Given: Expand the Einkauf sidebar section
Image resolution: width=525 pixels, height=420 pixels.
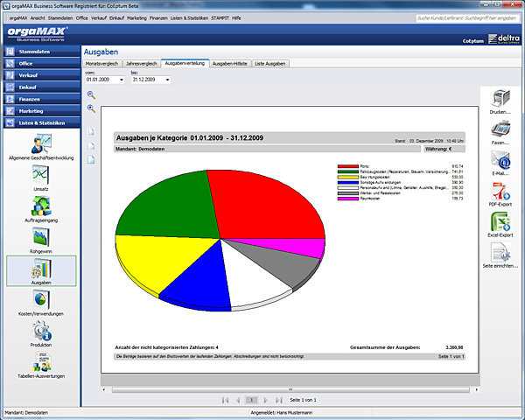Looking at the screenshot, I should point(42,87).
